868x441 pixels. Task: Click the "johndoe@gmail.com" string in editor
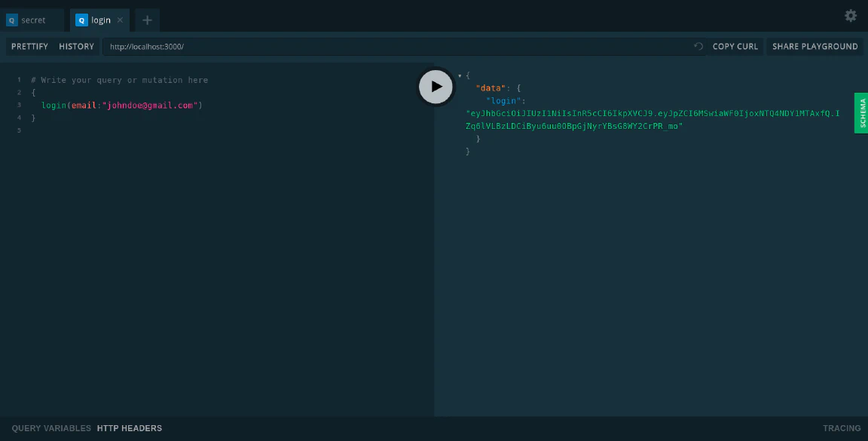click(150, 106)
